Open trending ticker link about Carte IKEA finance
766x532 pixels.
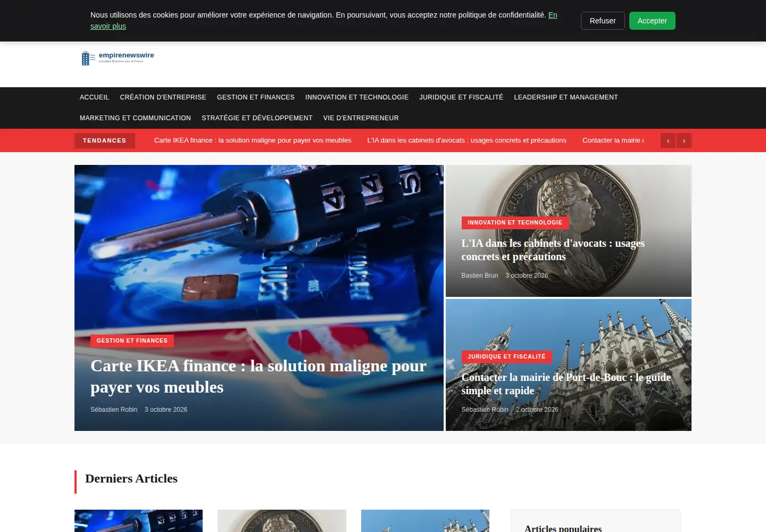(253, 140)
